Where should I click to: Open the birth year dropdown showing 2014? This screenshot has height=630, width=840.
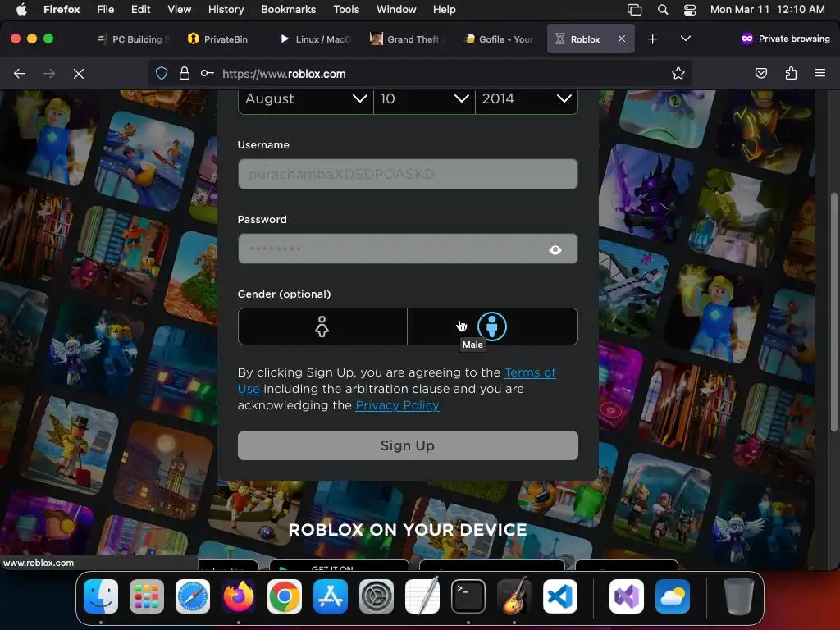tap(526, 99)
